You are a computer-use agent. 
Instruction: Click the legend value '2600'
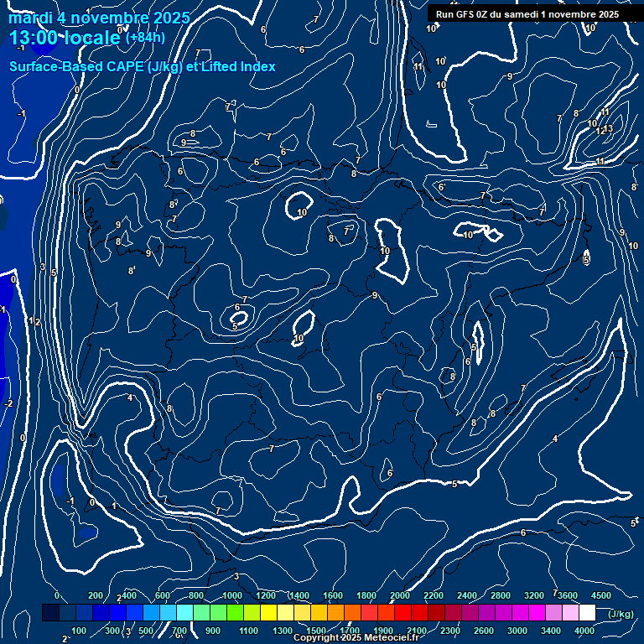(x=483, y=631)
